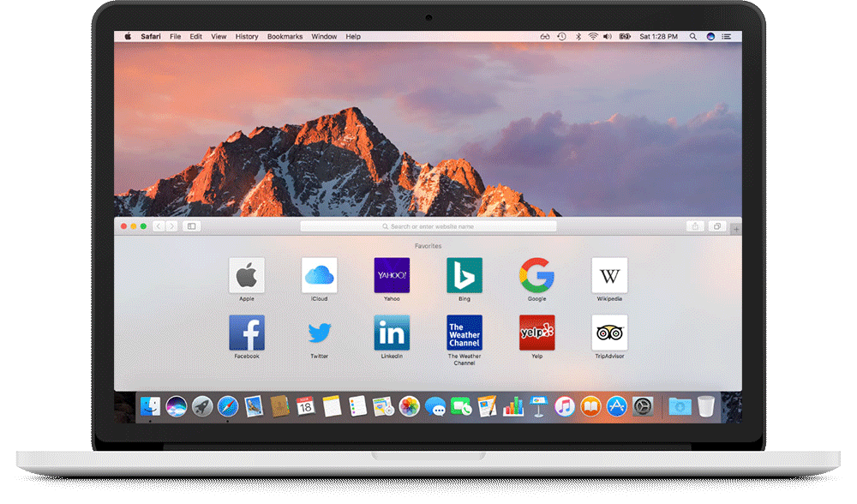Open the Window menu
This screenshot has width=857, height=504.
[x=324, y=37]
